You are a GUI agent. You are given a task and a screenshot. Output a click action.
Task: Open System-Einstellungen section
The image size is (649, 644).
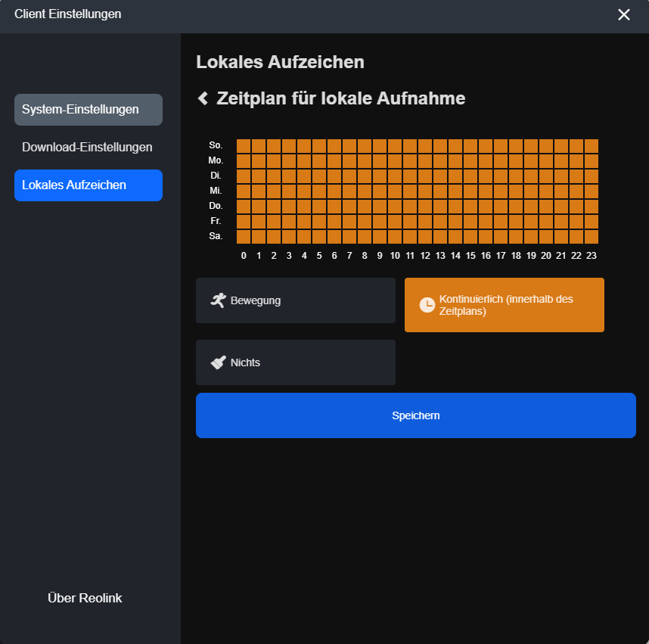coord(88,110)
